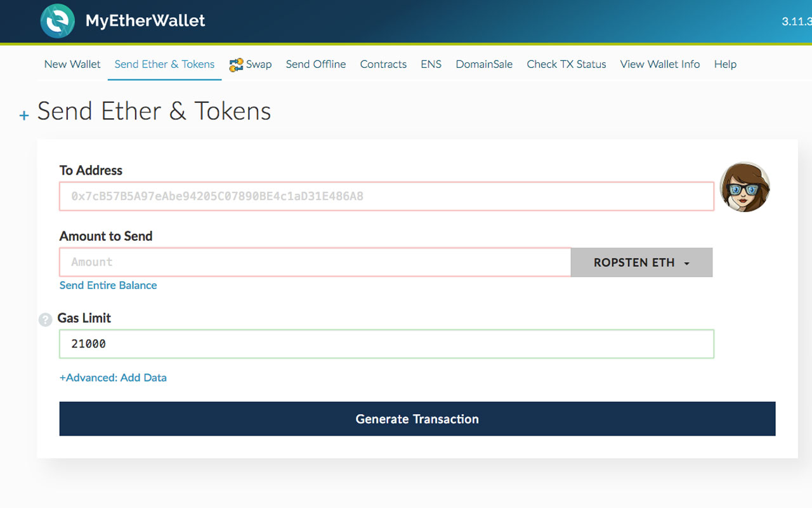
Task: Click the Swap coins icon
Action: click(x=236, y=65)
